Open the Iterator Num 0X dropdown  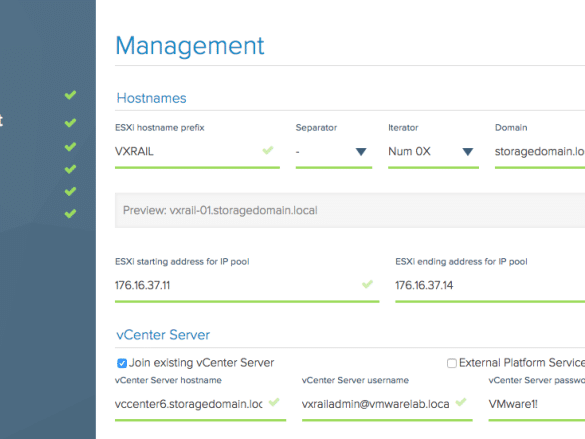433,152
